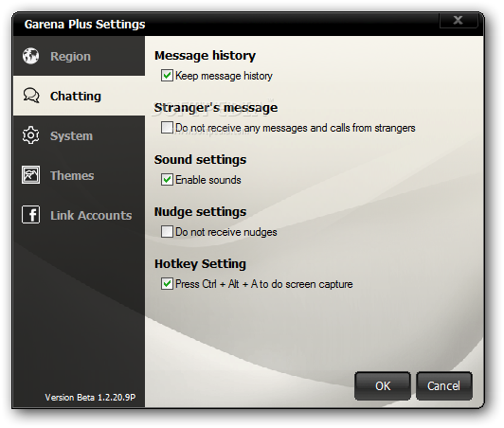Click the Nudge settings heading

[200, 212]
